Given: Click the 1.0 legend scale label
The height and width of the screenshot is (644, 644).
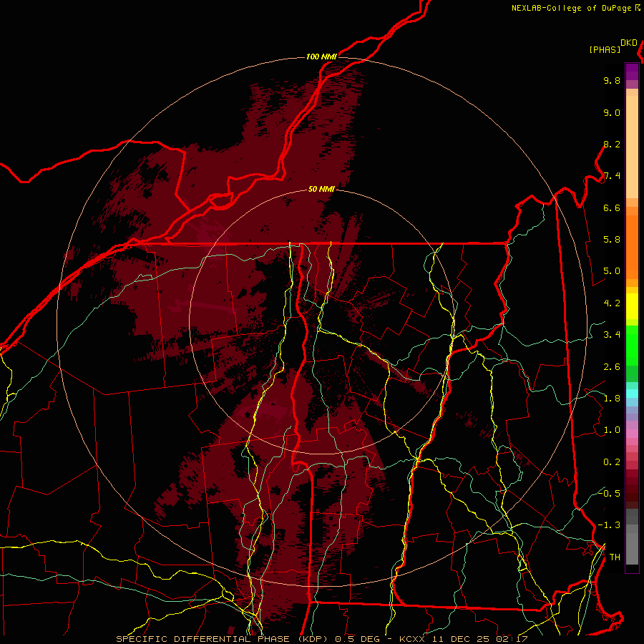Looking at the screenshot, I should pos(612,430).
